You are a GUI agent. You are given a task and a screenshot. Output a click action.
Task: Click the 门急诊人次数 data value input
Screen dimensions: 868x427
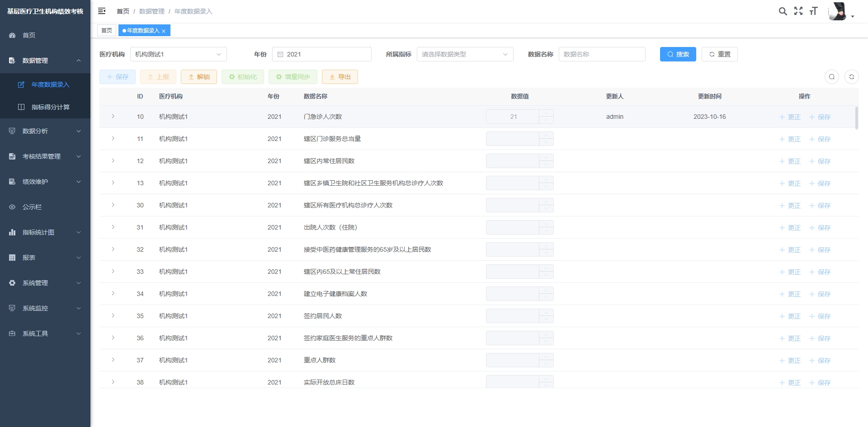(x=513, y=117)
